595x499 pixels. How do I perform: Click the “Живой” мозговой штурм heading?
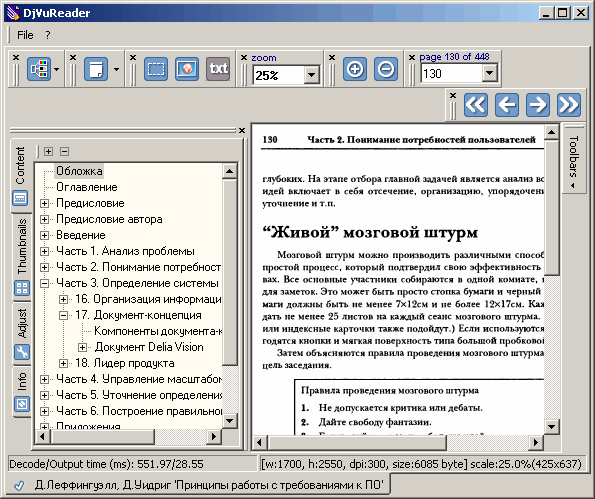pos(370,232)
